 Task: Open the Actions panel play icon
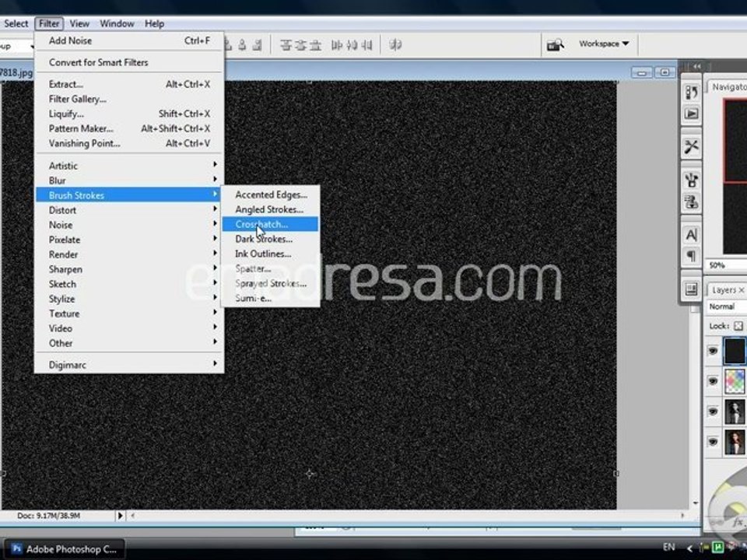coord(691,114)
